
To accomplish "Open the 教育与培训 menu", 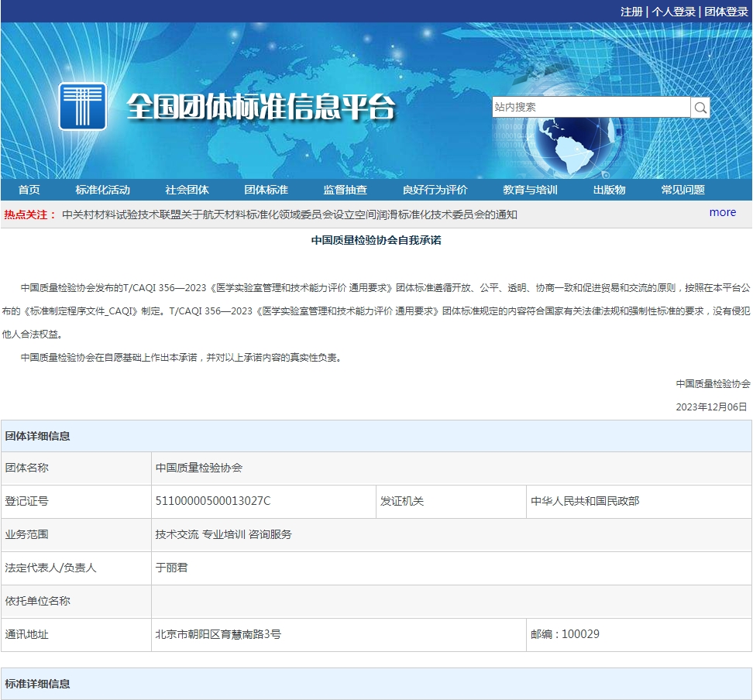I will 530,190.
